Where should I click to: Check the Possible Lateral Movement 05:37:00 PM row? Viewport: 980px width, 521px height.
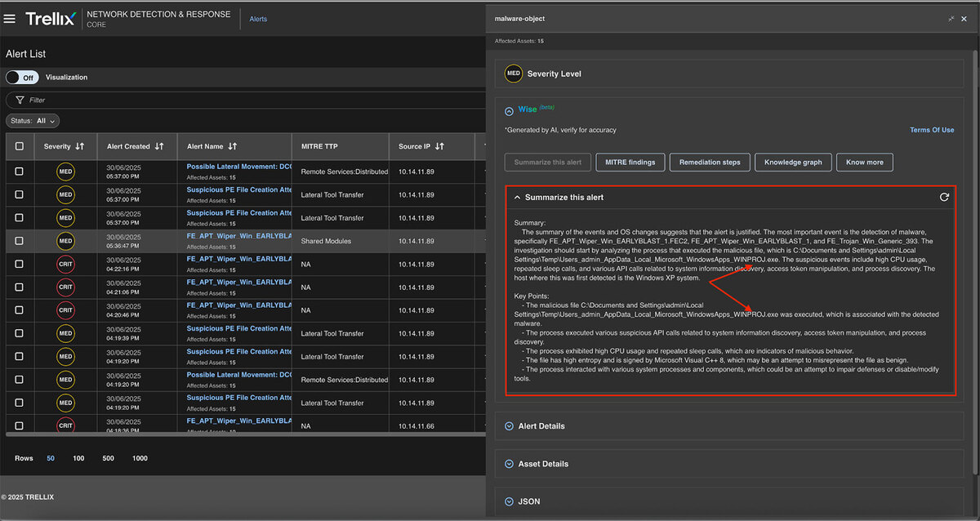20,171
